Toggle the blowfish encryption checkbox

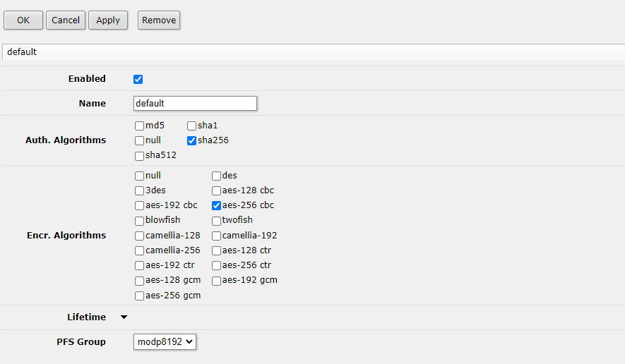click(139, 220)
